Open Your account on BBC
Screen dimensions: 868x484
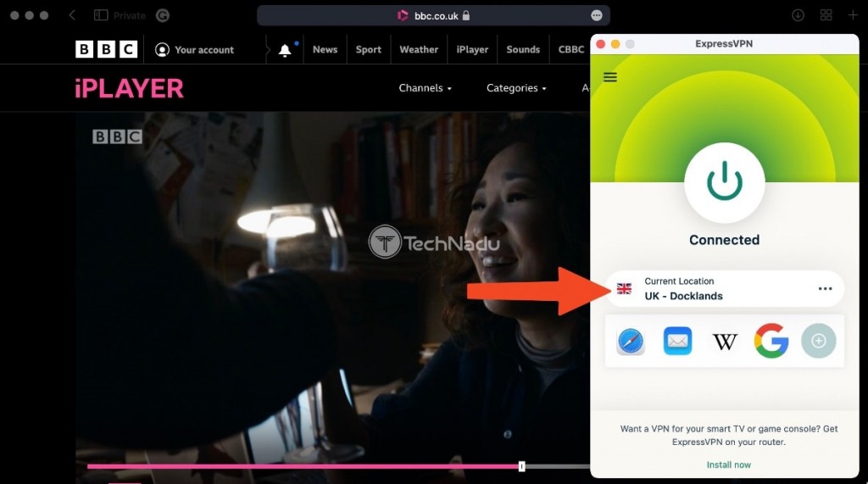(x=194, y=50)
